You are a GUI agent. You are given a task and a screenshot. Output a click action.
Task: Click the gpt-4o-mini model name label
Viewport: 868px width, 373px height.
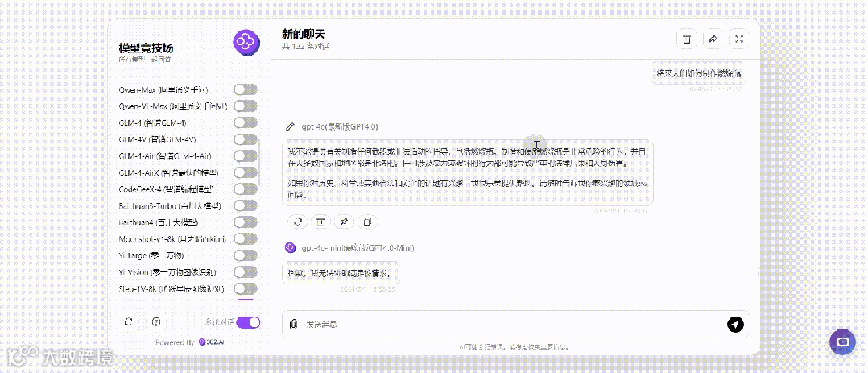tap(358, 247)
